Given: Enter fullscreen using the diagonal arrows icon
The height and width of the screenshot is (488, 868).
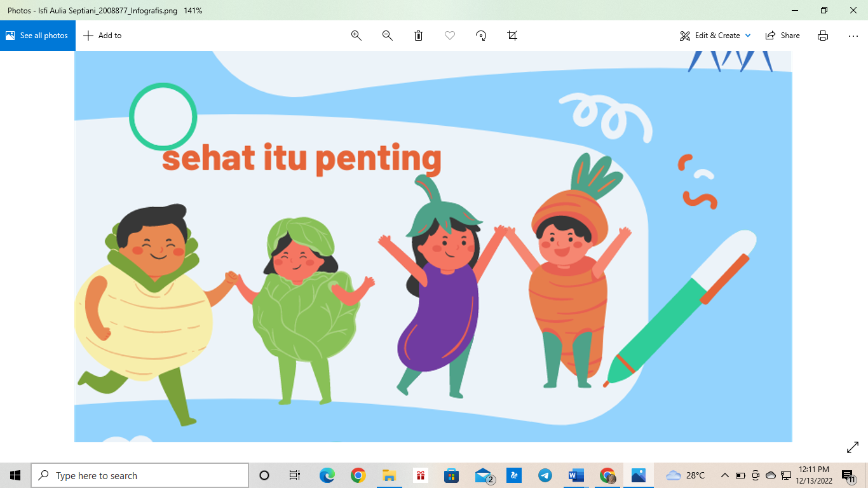Looking at the screenshot, I should tap(853, 448).
